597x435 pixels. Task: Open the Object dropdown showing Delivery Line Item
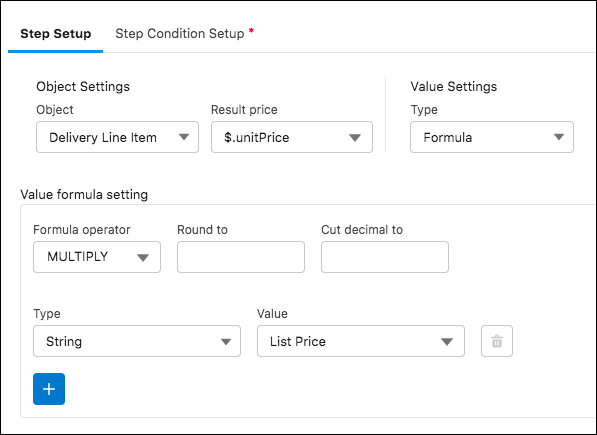pyautogui.click(x=117, y=137)
